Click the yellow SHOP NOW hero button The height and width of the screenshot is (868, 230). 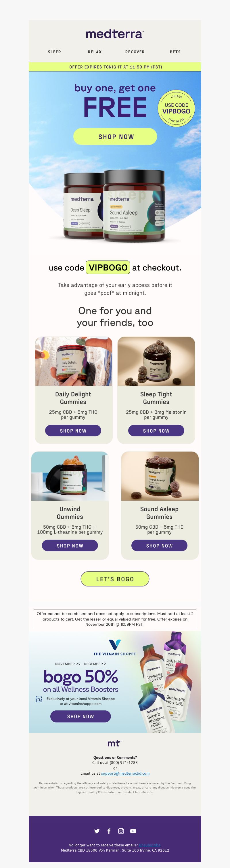pos(115,137)
